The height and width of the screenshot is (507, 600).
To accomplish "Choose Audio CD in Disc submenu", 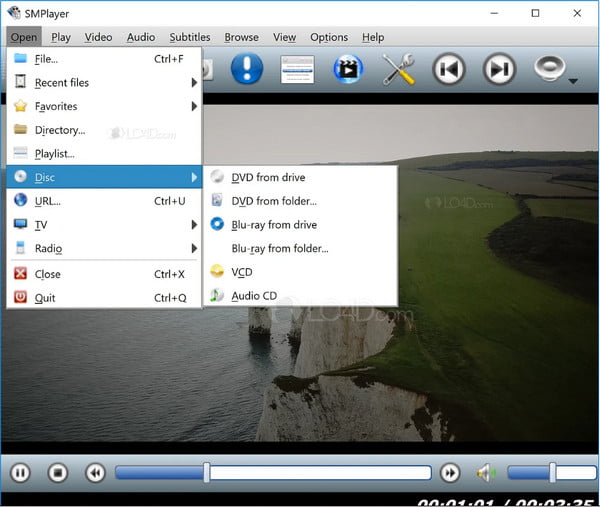I will [x=300, y=295].
